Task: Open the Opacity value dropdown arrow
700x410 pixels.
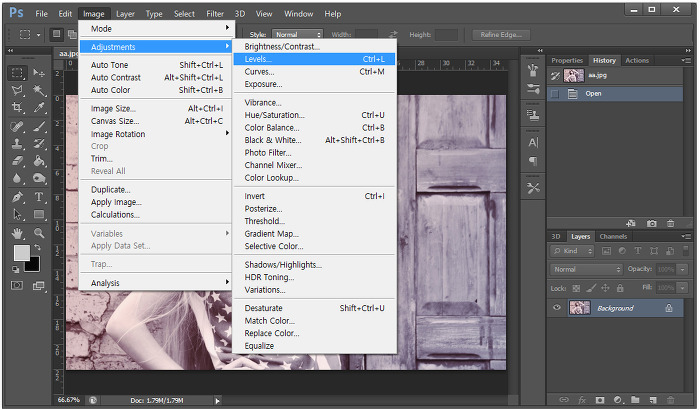Action: point(682,269)
